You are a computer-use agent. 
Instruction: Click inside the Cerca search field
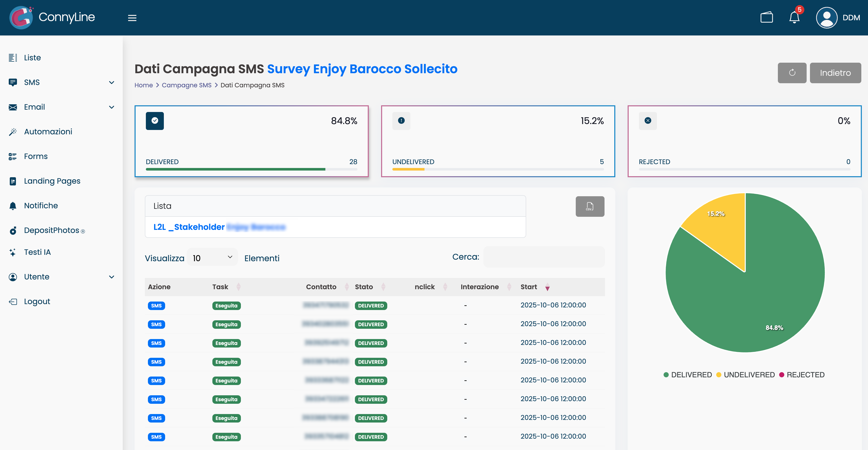click(x=544, y=257)
